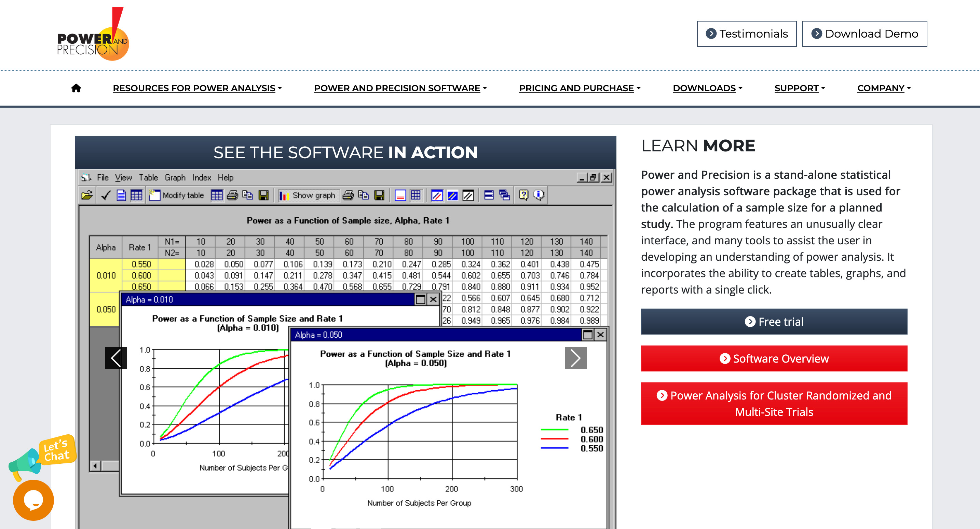Click the red underline box toolbar icon
This screenshot has width=980, height=529.
[x=400, y=195]
